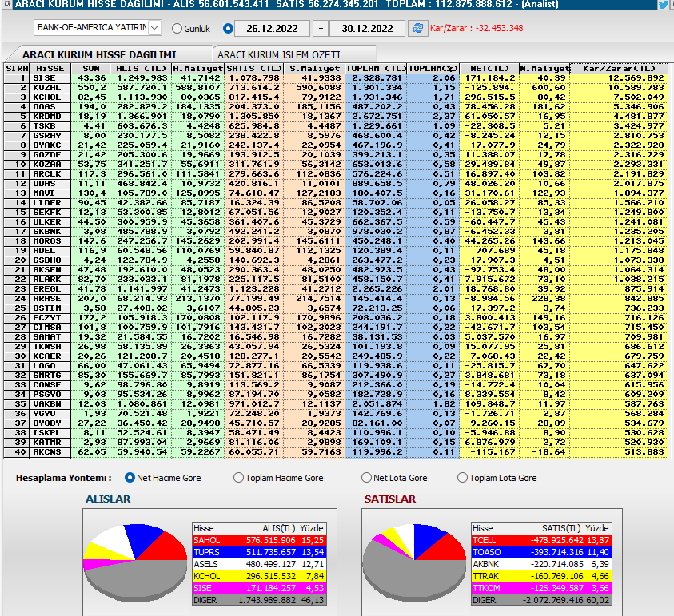The image size is (674, 616).
Task: Select SISE row in the table
Action: [336, 78]
